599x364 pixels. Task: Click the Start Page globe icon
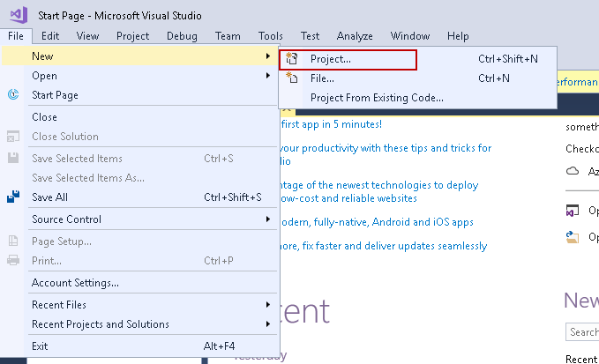tap(13, 95)
